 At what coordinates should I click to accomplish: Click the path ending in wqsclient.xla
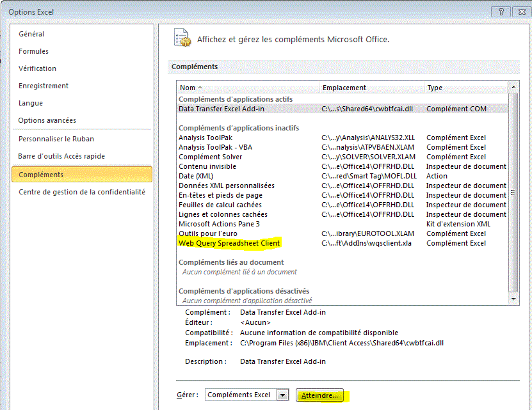(x=366, y=243)
